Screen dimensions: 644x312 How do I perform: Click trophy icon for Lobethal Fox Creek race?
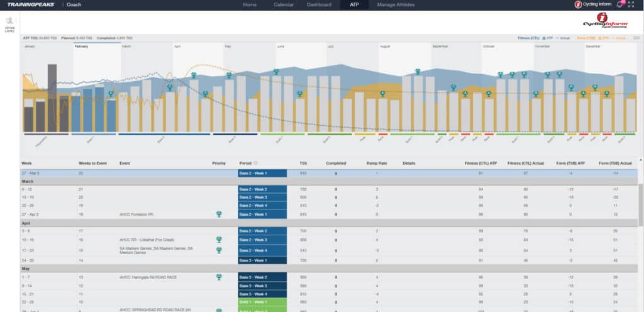pyautogui.click(x=218, y=240)
